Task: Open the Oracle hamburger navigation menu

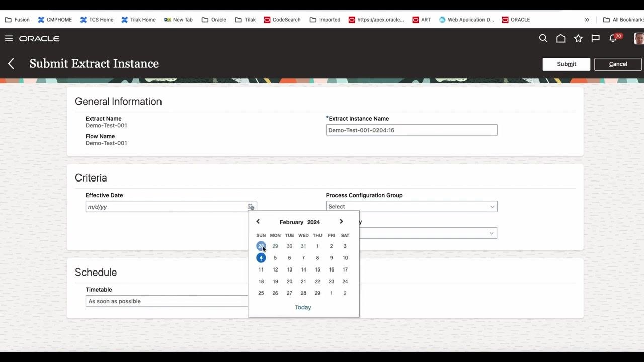Action: click(x=9, y=38)
